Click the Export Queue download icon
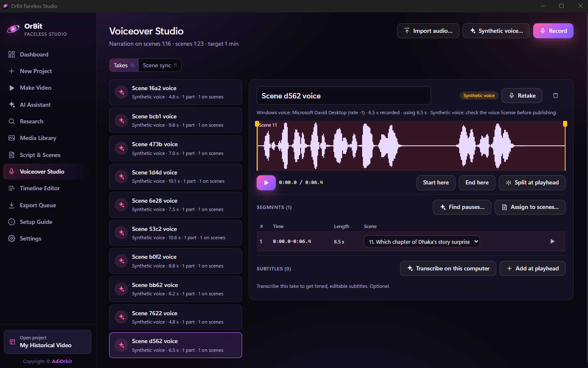Viewport: 588px width, 368px height. tap(12, 205)
